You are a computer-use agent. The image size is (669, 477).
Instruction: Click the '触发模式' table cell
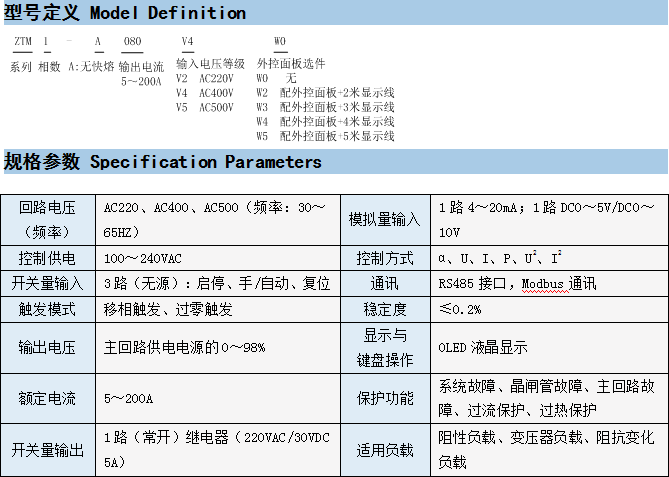pyautogui.click(x=48, y=309)
